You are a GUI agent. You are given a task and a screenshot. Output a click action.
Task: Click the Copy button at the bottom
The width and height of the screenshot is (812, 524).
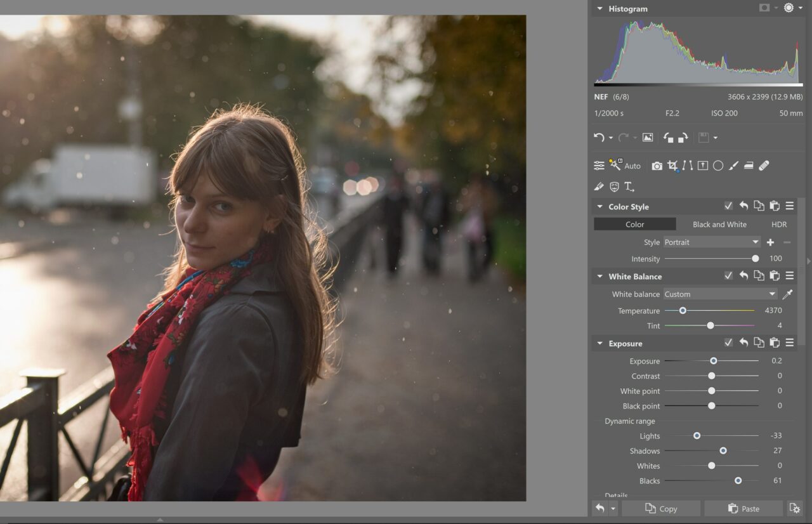[x=662, y=508]
